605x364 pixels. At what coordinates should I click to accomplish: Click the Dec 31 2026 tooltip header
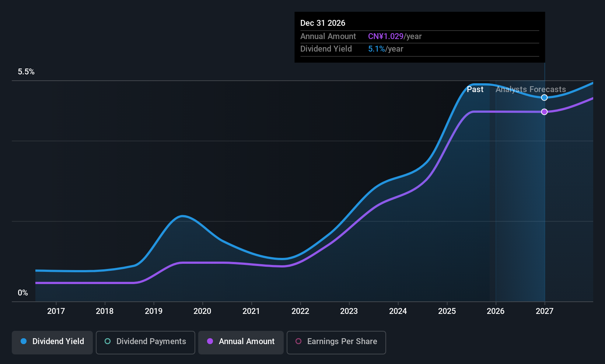point(323,23)
